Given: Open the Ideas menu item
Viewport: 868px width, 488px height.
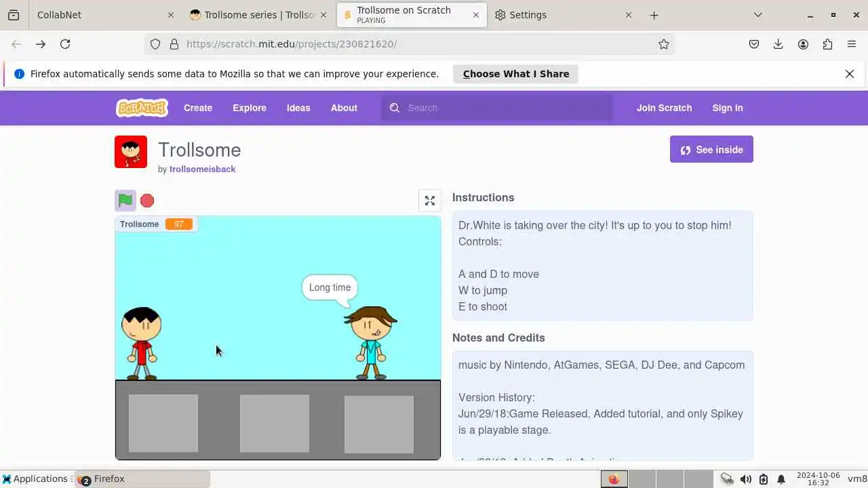Looking at the screenshot, I should 298,108.
